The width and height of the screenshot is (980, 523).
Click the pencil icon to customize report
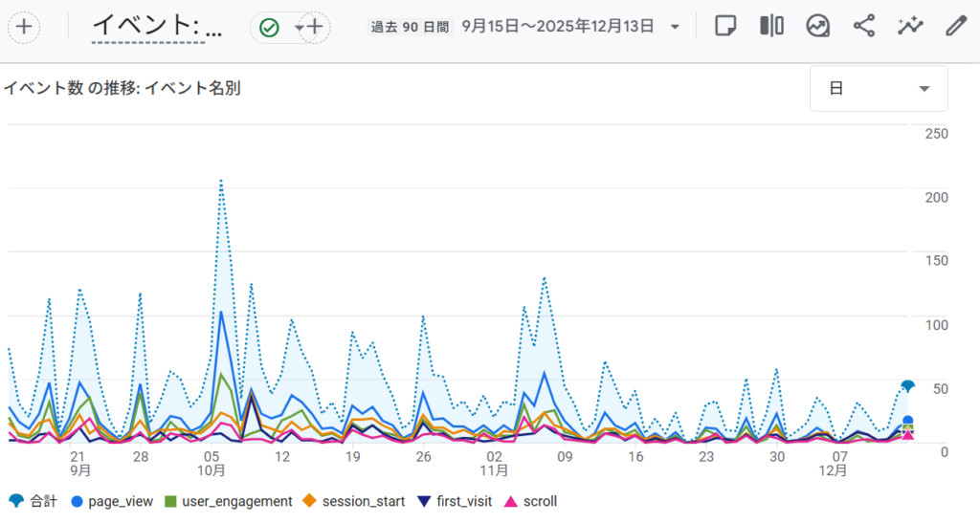click(x=955, y=27)
